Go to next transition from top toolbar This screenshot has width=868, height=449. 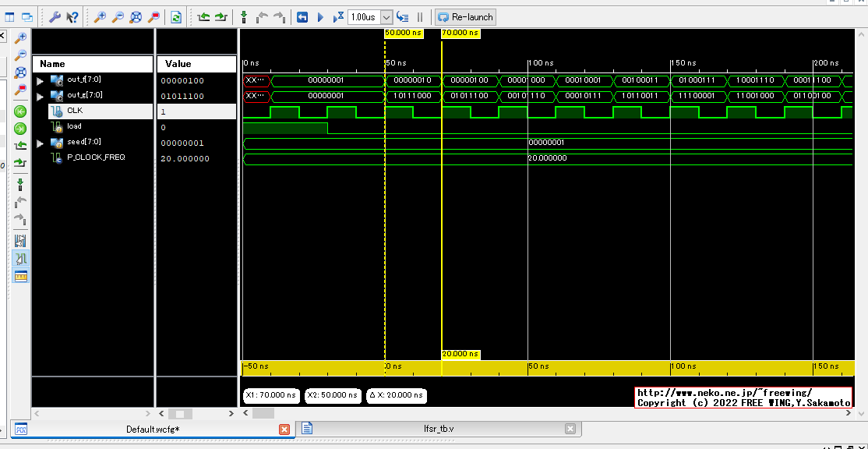click(221, 17)
